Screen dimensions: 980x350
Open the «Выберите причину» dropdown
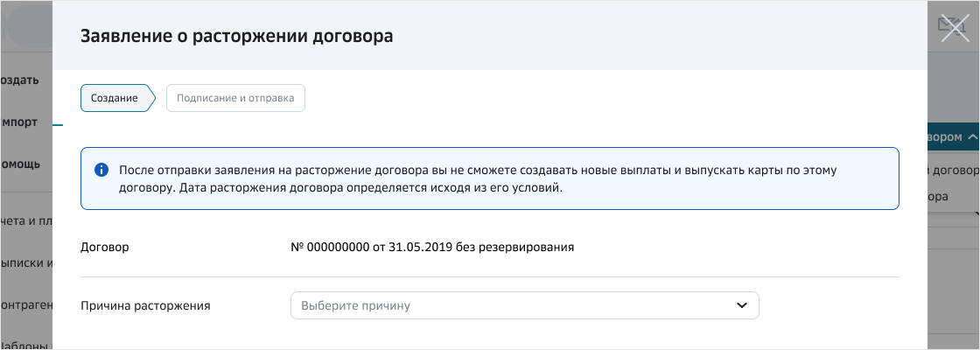[x=524, y=305]
